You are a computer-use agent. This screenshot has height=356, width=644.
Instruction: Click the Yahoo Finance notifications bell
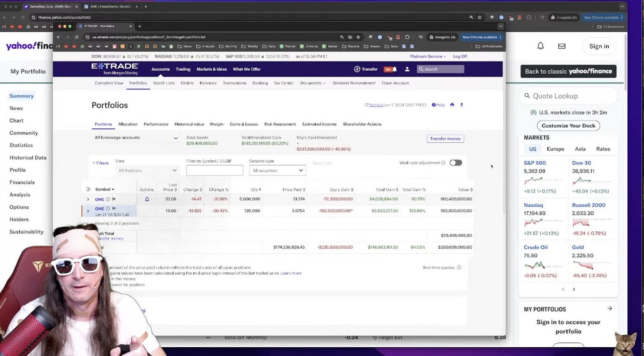(540, 46)
